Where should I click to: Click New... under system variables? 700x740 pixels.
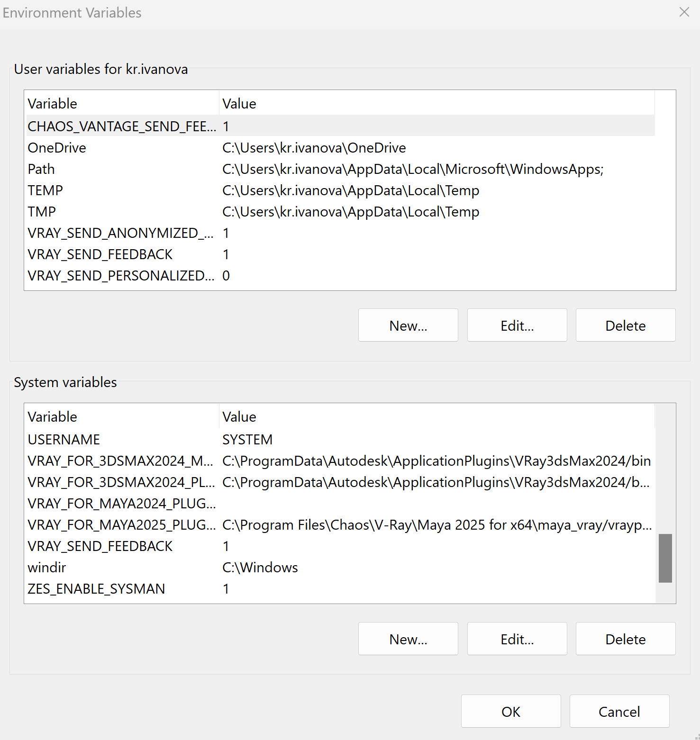tap(408, 639)
